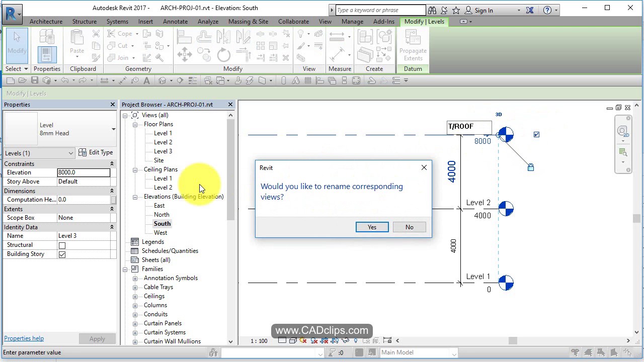This screenshot has height=362, width=644.
Task: Open the Default 3D View from Quick Access toolbar
Action: point(163,80)
